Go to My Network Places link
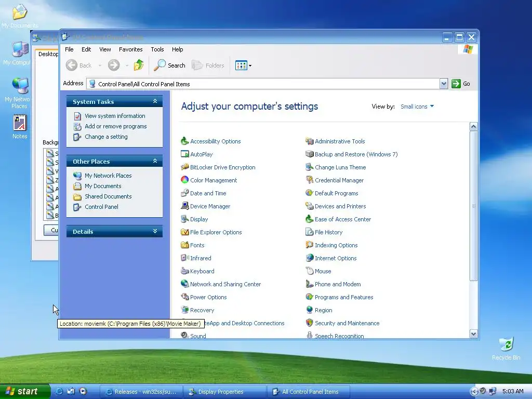This screenshot has height=399, width=532. pyautogui.click(x=108, y=176)
